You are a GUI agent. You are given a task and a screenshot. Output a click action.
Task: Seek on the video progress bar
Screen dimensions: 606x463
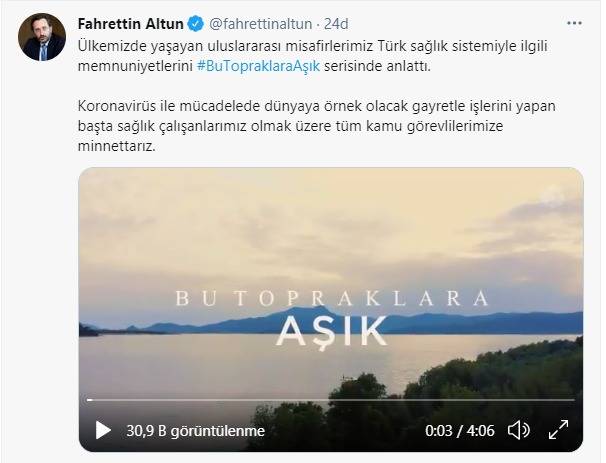pos(331,400)
